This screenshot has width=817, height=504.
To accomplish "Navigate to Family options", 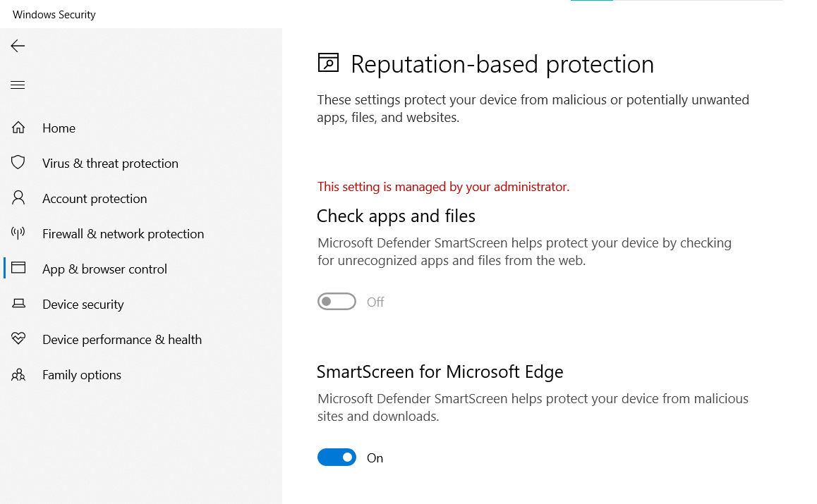I will pyautogui.click(x=82, y=374).
